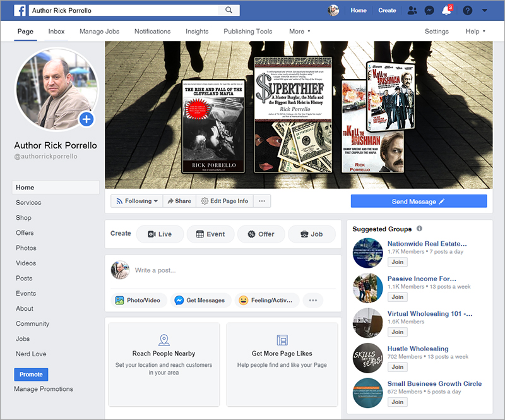Join the Hustle Wholesaling group

click(397, 367)
